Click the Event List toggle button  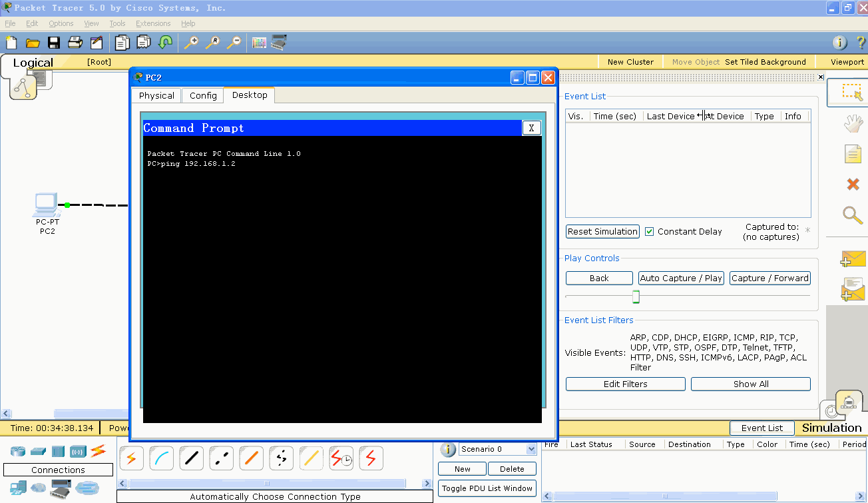[762, 428]
